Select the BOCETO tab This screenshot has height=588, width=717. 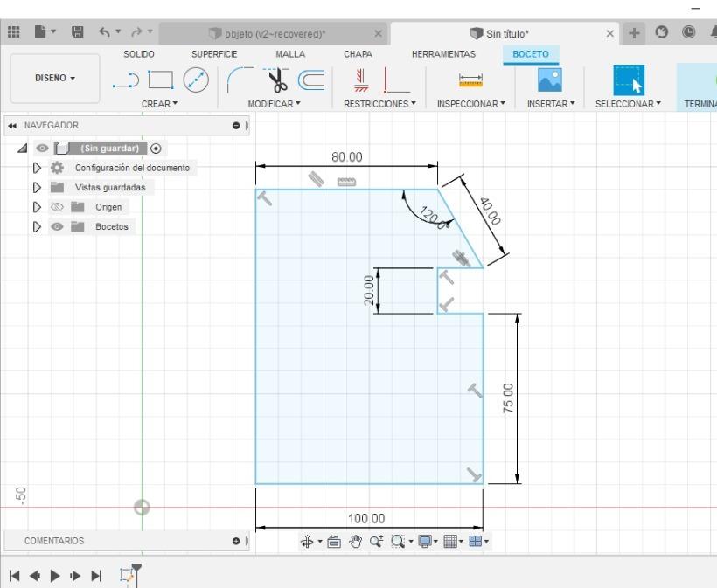coord(531,54)
